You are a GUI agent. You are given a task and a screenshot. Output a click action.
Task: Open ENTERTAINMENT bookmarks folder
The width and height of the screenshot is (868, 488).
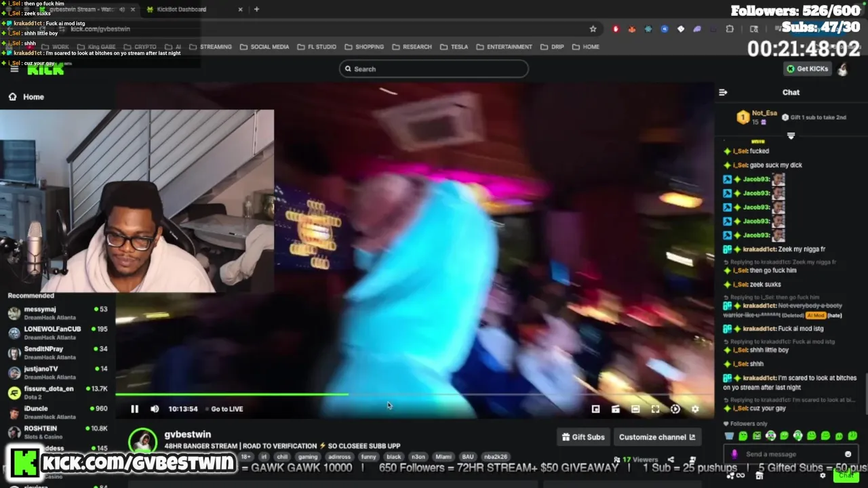point(504,47)
